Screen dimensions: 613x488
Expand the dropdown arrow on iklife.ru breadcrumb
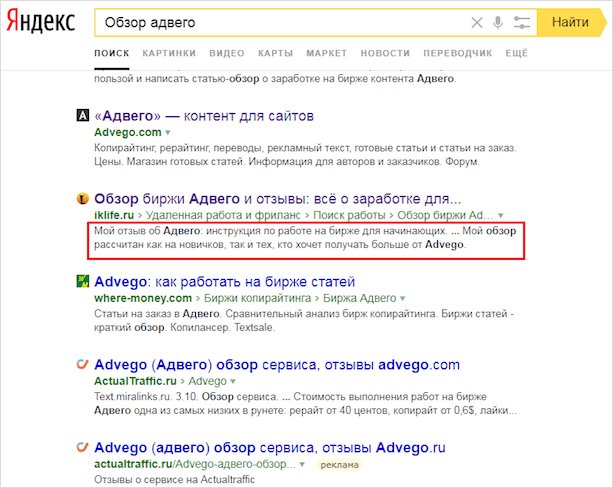[x=502, y=215]
